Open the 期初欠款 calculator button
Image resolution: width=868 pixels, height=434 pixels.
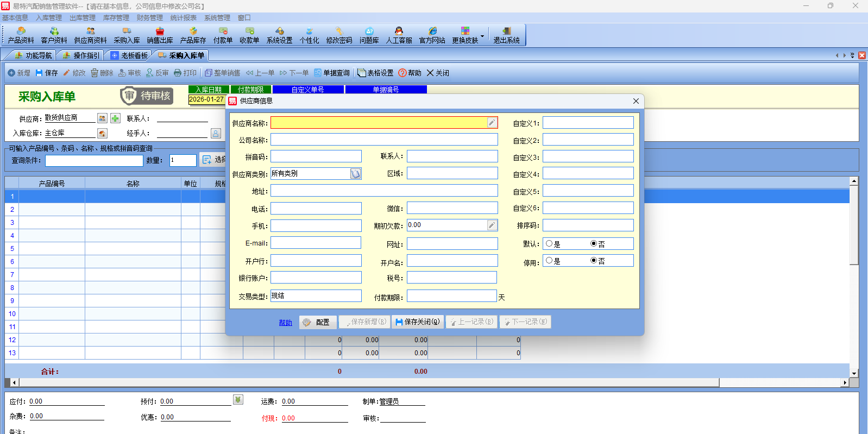492,225
